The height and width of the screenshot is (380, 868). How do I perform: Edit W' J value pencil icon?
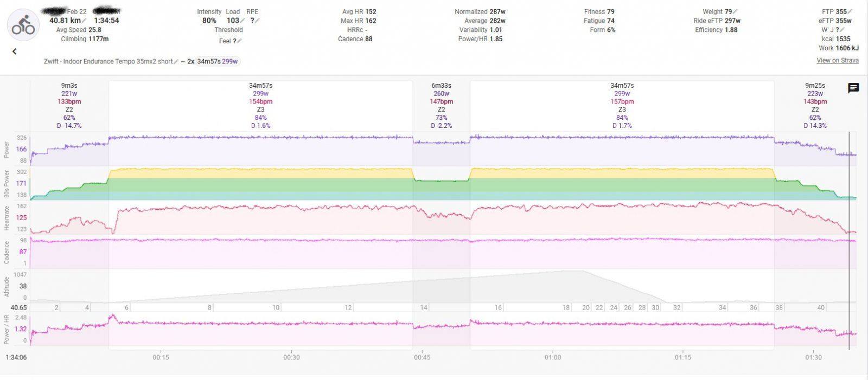tap(842, 30)
